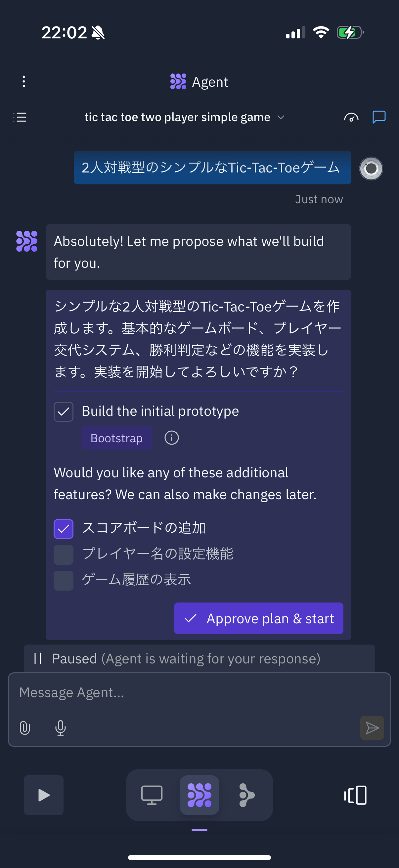
Task: Open the chat bubble icon
Action: (379, 117)
